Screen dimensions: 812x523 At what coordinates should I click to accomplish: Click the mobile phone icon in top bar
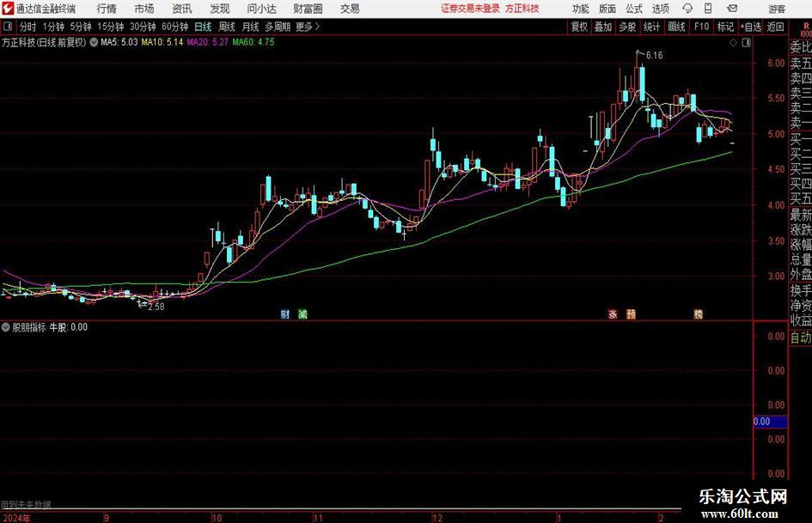coord(707,9)
